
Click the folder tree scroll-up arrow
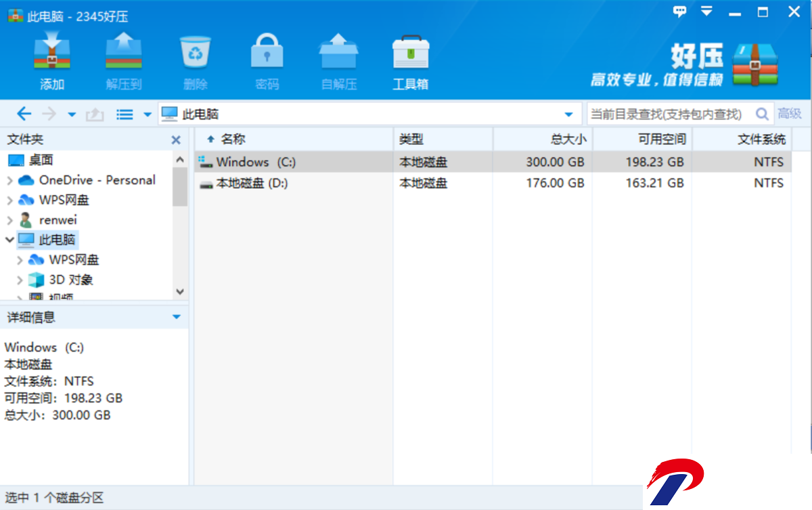tap(180, 160)
